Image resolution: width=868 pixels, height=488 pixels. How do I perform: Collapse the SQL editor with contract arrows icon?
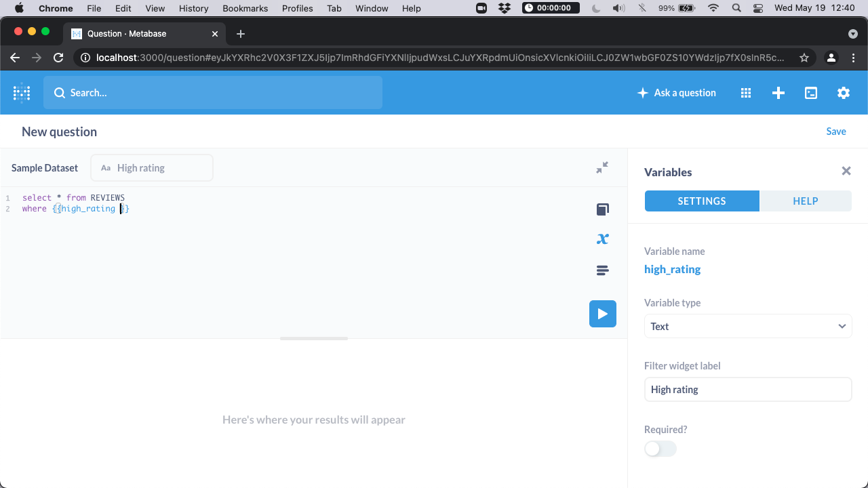[602, 167]
